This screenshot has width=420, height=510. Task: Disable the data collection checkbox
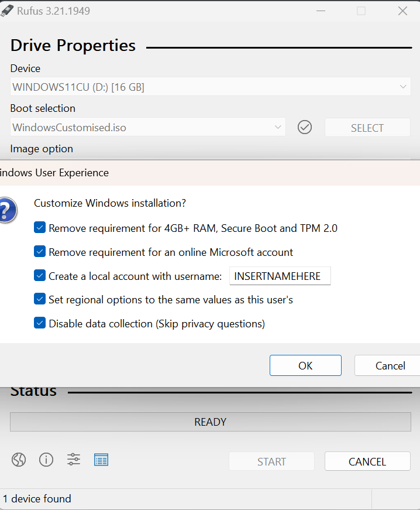[x=40, y=323]
